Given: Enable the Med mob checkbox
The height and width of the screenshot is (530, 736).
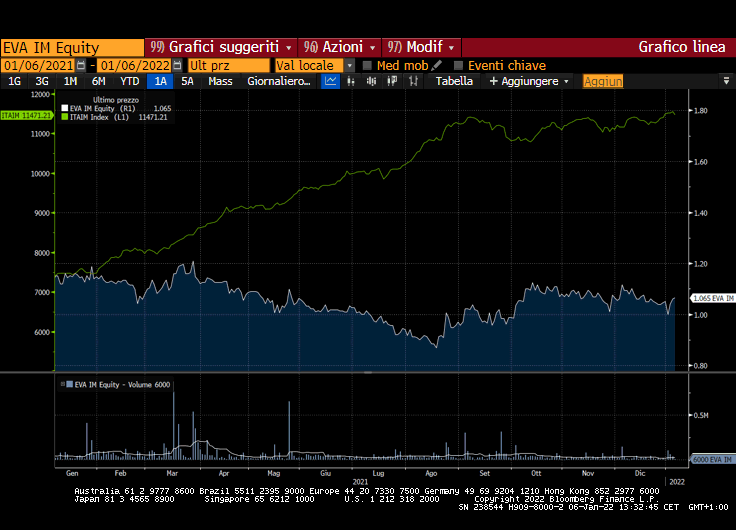Looking at the screenshot, I should 367,66.
